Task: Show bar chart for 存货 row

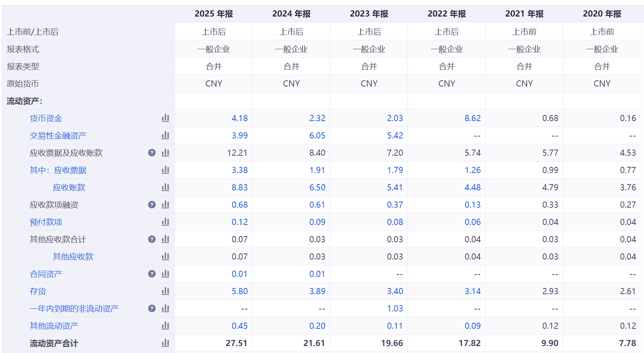Action: click(165, 291)
